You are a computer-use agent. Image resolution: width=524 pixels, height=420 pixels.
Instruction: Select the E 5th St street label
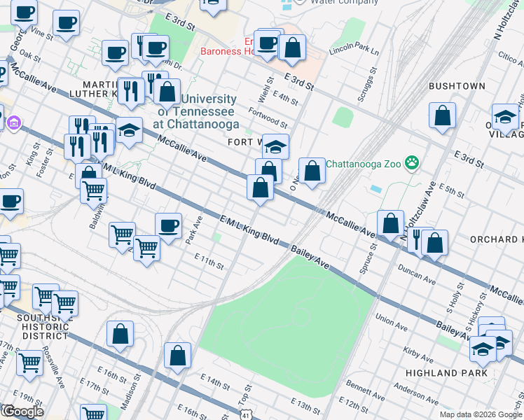pos(451,190)
